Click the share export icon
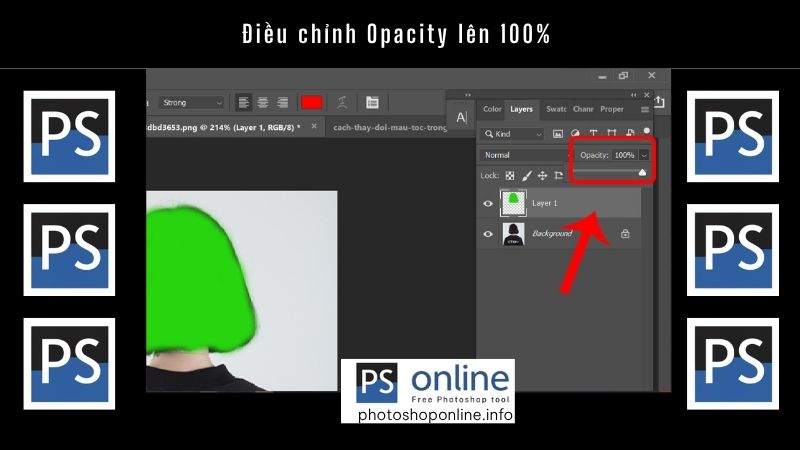 coord(660,102)
